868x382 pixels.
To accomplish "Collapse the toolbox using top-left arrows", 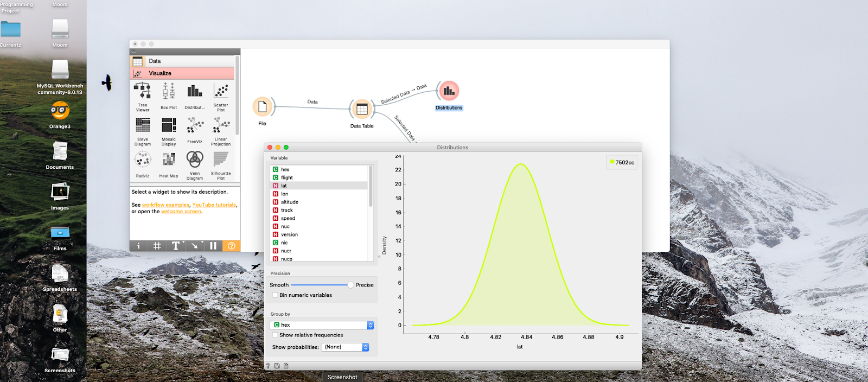I will click(133, 52).
